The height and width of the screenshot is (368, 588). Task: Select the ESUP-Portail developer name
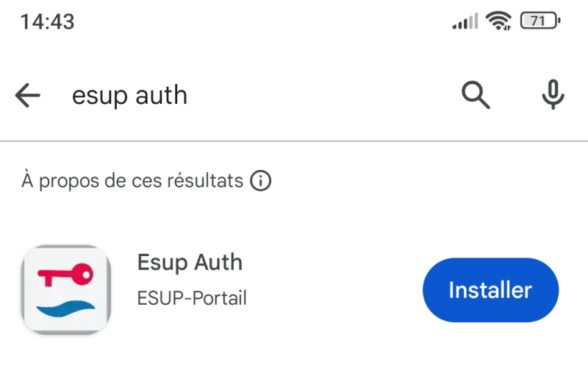tap(192, 298)
